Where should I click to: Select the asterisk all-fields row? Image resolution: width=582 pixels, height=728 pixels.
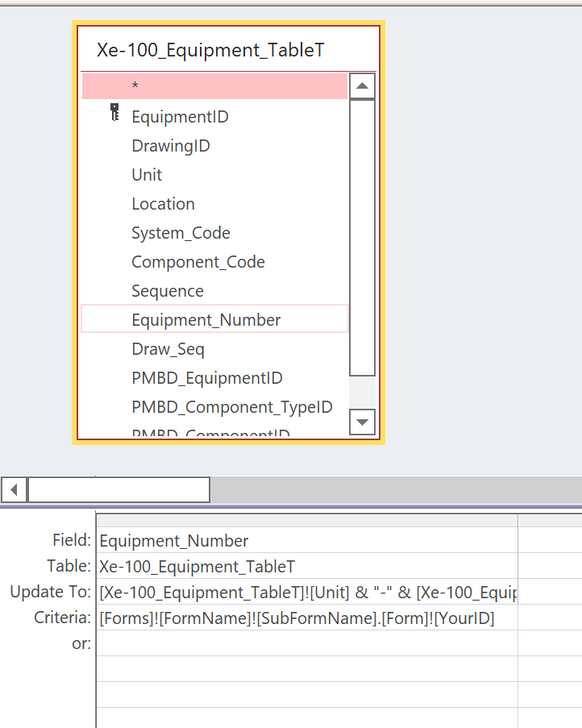tap(214, 86)
